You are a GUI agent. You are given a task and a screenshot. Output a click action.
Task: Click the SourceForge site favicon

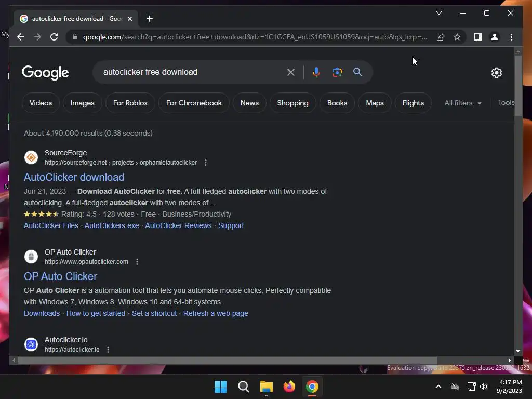(x=31, y=157)
